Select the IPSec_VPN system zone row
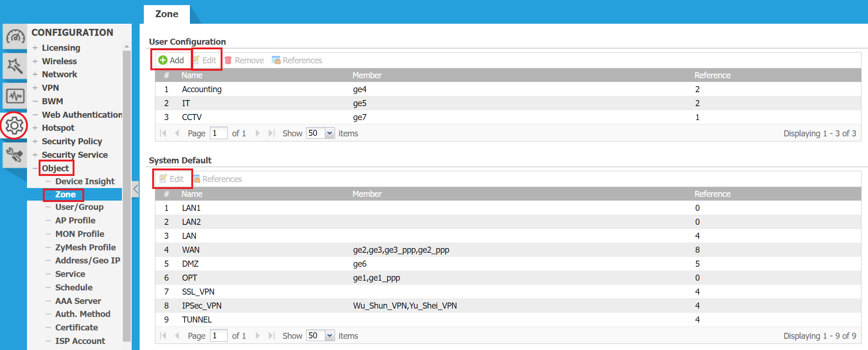Viewport: 868px width, 350px height. (508, 306)
